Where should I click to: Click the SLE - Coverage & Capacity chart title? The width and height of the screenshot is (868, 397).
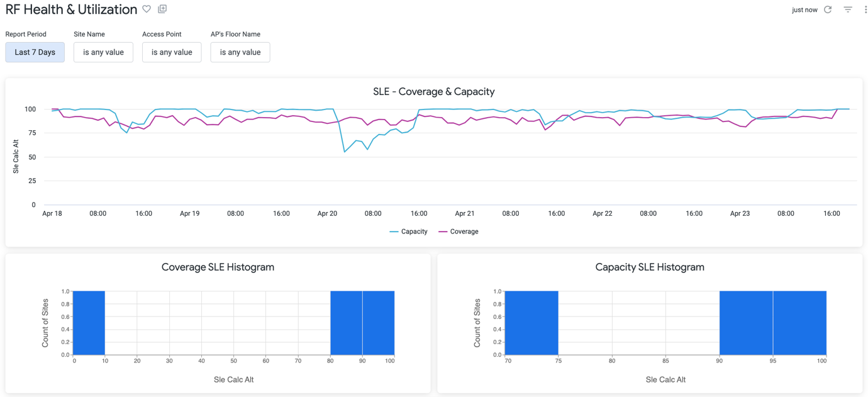click(433, 92)
